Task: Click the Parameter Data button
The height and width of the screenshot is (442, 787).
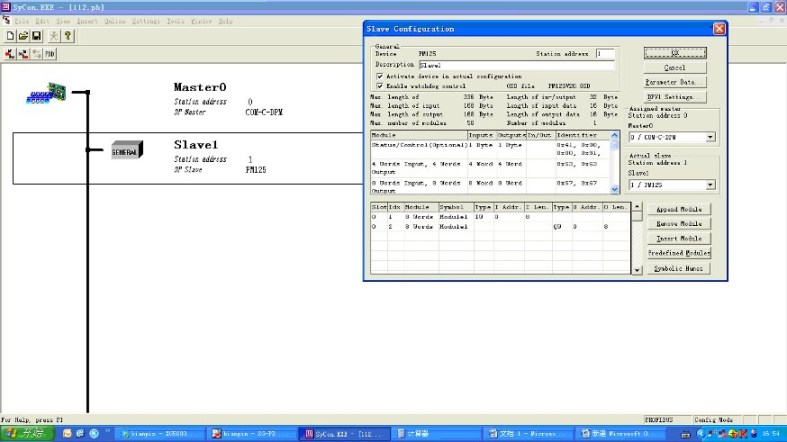Action: (x=674, y=82)
